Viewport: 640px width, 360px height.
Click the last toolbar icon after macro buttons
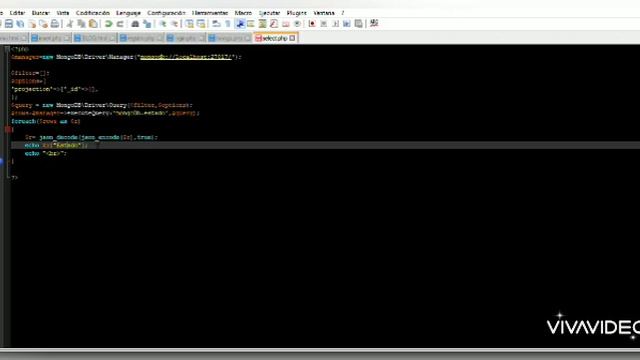(374, 24)
